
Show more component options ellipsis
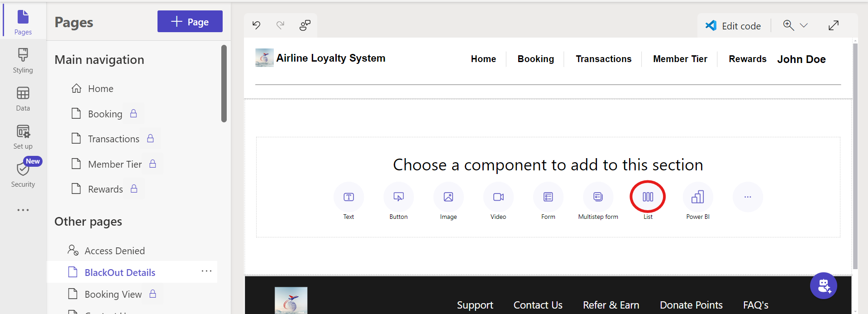(747, 197)
